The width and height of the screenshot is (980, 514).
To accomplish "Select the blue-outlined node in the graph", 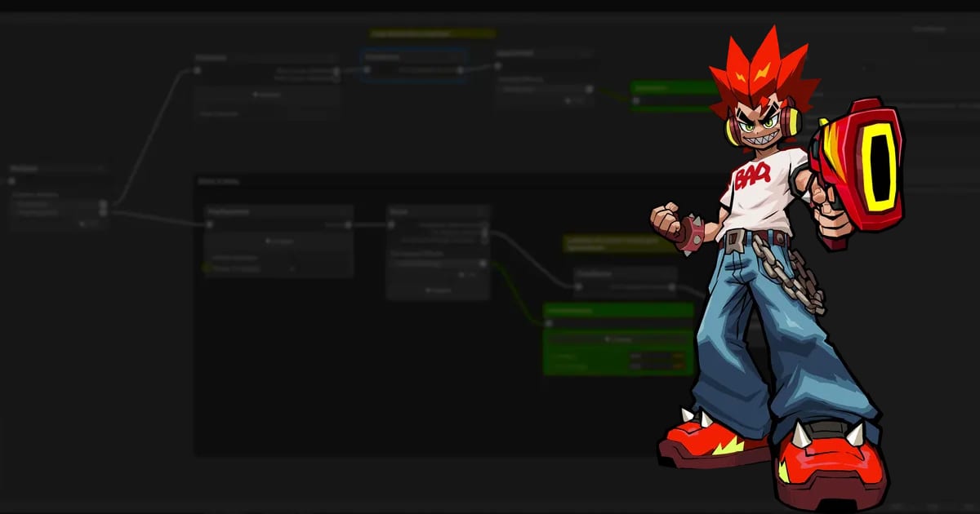I will [x=414, y=65].
